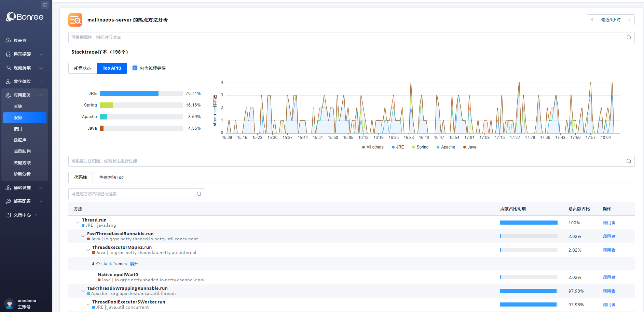Click the hotspot analysis page icon next to the title
The image size is (644, 312).
75,20
